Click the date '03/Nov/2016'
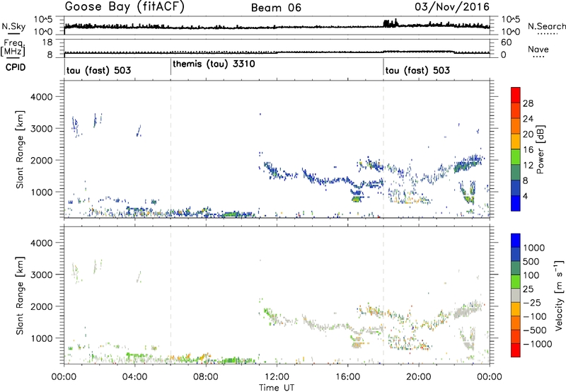This screenshot has height=392, width=566. tap(452, 7)
